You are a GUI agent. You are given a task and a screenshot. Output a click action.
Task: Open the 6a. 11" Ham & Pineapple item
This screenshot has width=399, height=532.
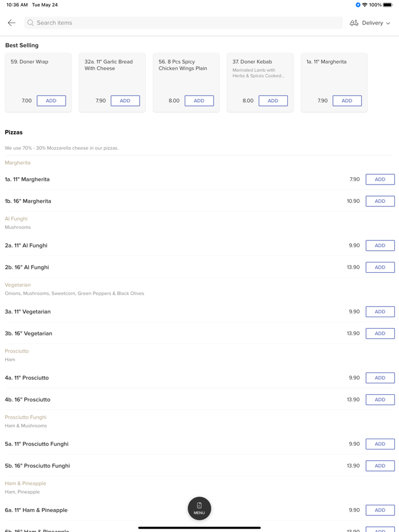[36, 510]
